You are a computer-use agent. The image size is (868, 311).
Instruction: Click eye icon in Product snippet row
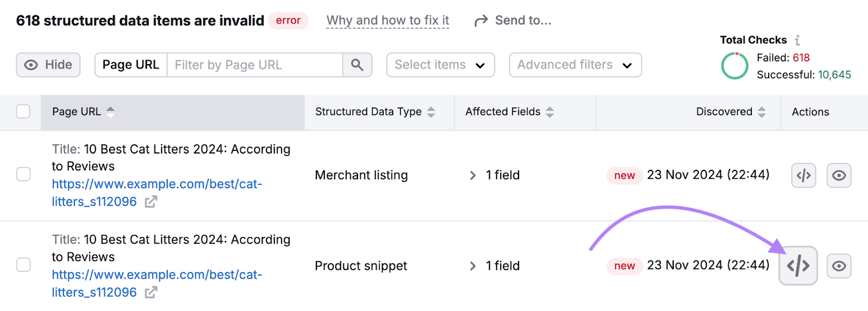pos(839,266)
